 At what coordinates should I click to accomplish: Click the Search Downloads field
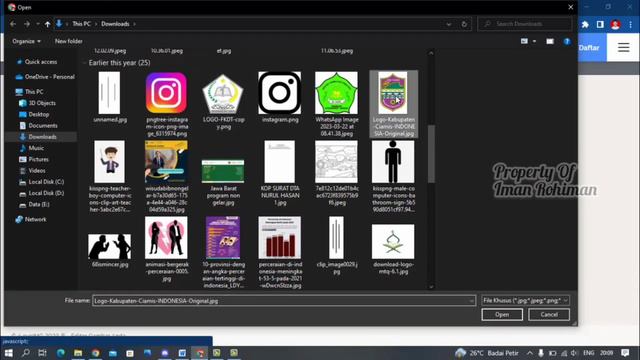[x=525, y=24]
